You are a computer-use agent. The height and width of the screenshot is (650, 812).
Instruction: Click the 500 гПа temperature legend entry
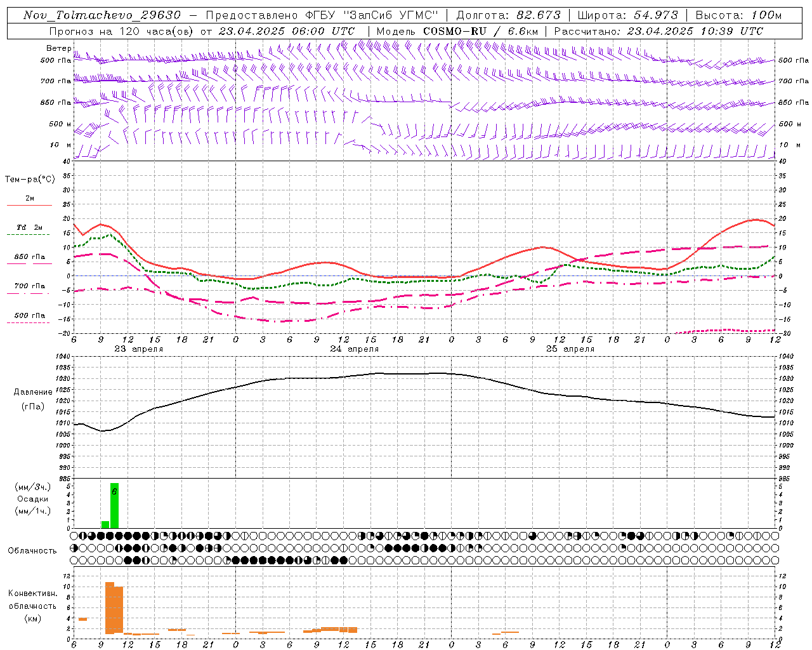click(x=30, y=315)
